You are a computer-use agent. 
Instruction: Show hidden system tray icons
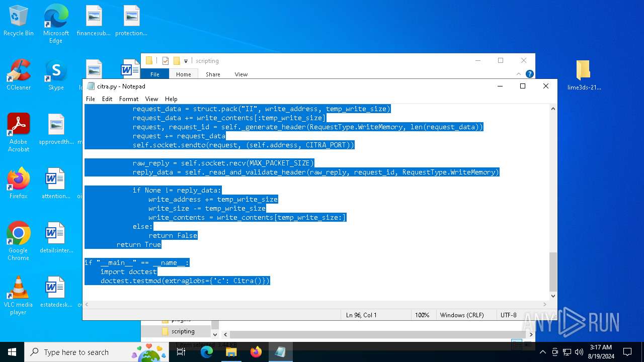click(543, 352)
